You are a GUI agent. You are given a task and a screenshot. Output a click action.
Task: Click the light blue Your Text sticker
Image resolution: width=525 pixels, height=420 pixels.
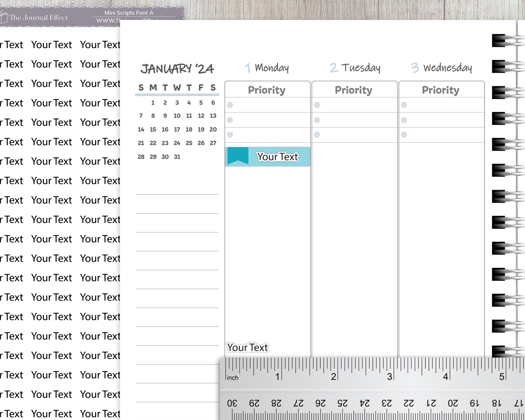click(278, 157)
